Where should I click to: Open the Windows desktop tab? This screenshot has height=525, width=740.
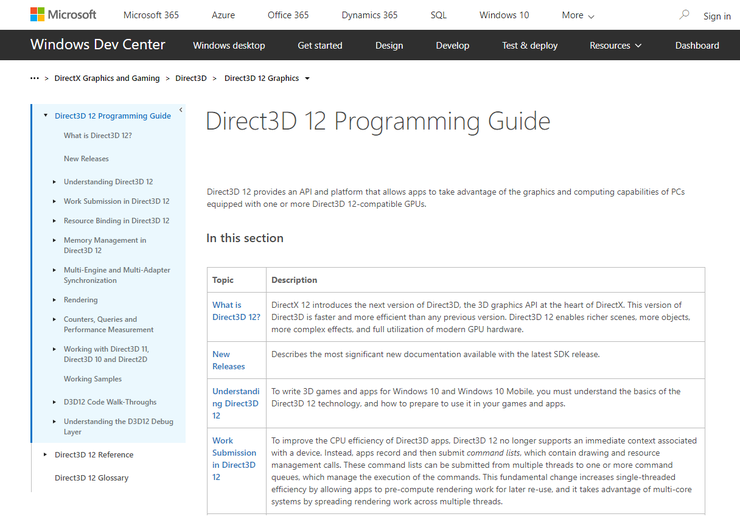[x=229, y=45]
